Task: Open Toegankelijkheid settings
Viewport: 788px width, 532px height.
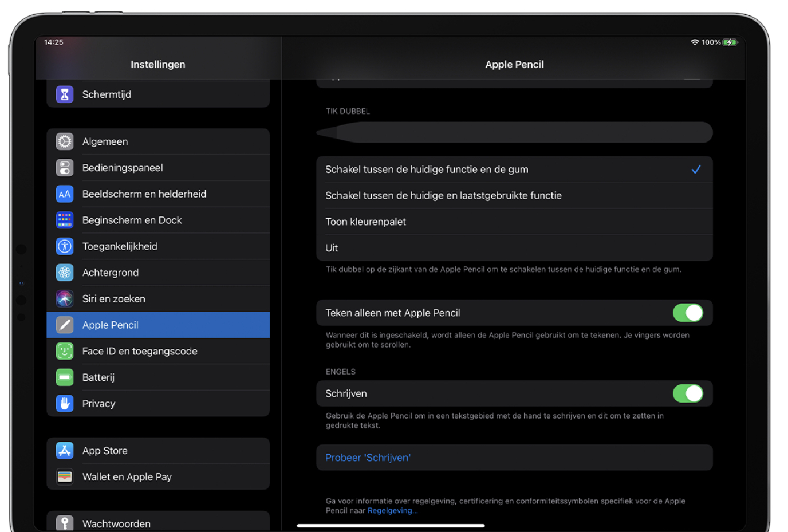Action: 158,246
